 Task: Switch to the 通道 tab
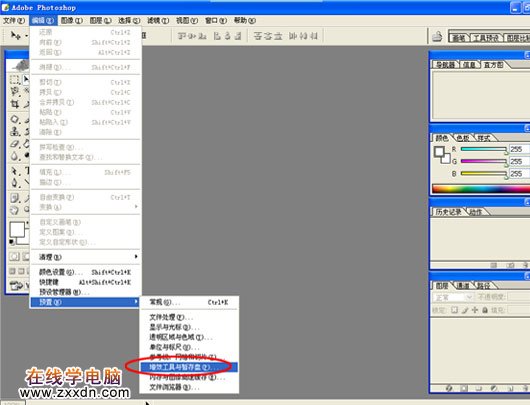463,286
